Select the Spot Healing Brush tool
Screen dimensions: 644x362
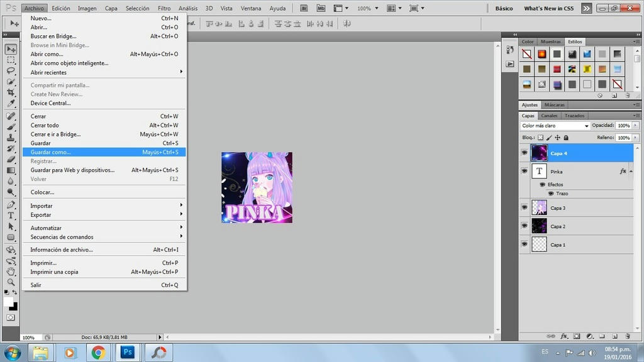pos(11,116)
